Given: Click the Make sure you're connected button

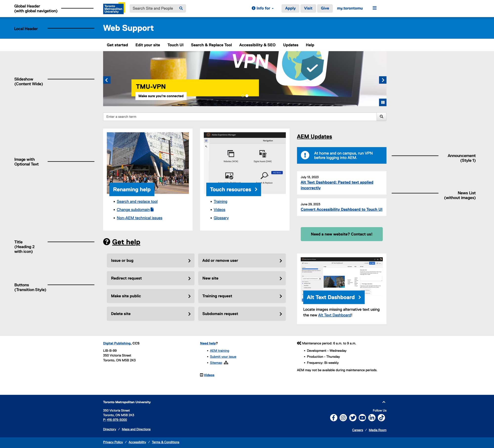Looking at the screenshot, I should [x=161, y=96].
